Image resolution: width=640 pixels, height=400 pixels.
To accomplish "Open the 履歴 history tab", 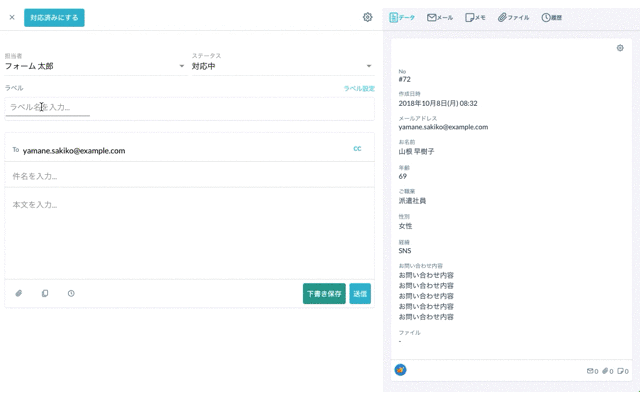I will pos(552,18).
